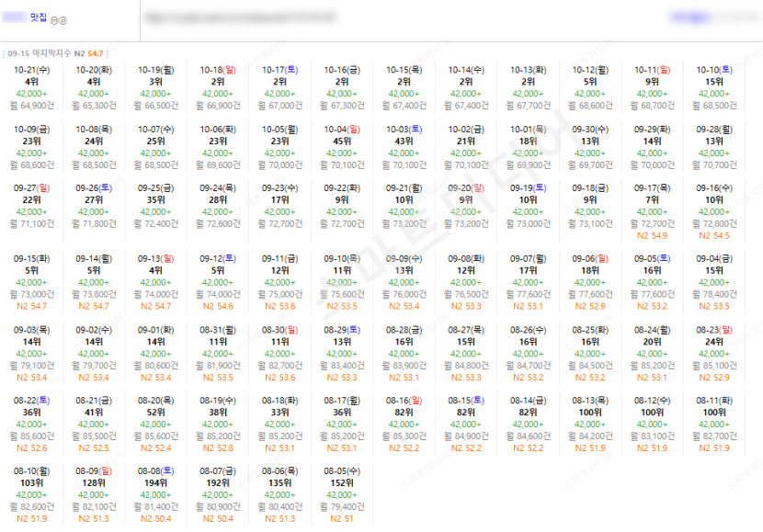Open the blue 맛집 keyword link
The height and width of the screenshot is (532, 763).
[39, 17]
